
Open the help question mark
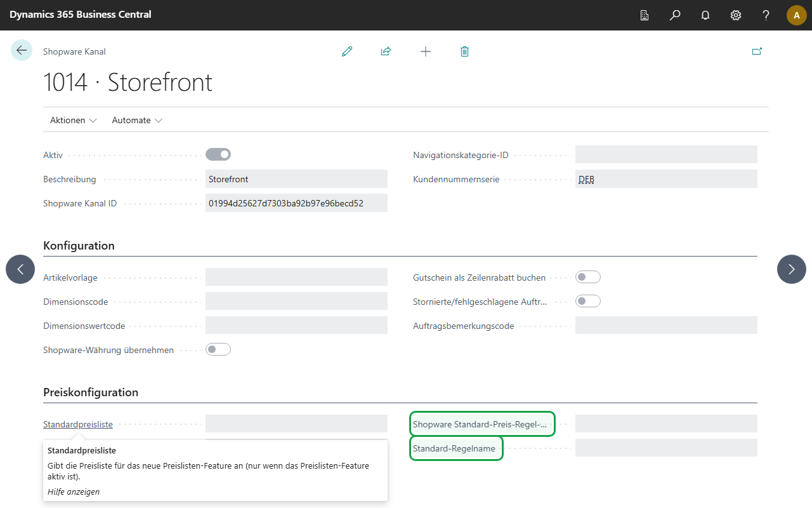tap(766, 15)
